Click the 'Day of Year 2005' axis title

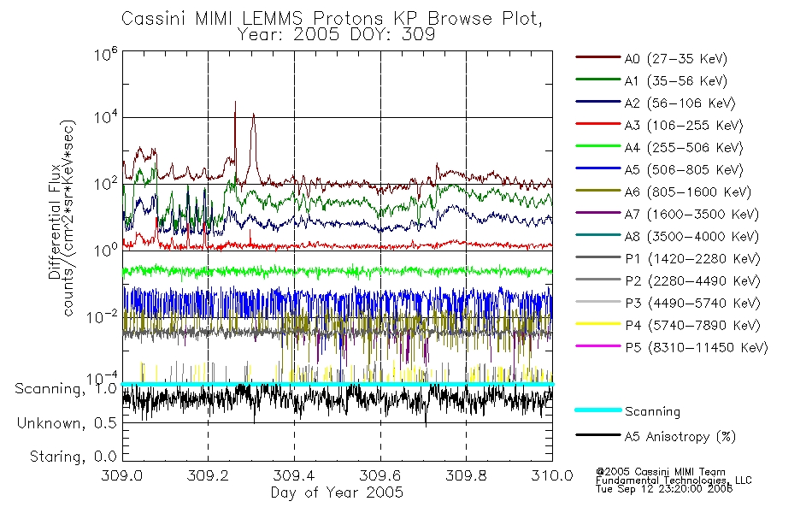(x=337, y=492)
